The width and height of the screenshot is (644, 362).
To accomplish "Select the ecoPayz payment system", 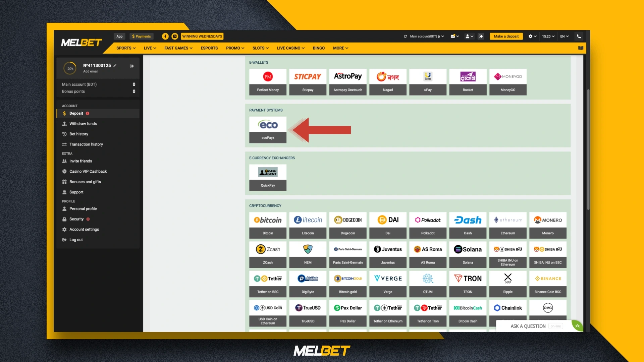I will point(268,130).
